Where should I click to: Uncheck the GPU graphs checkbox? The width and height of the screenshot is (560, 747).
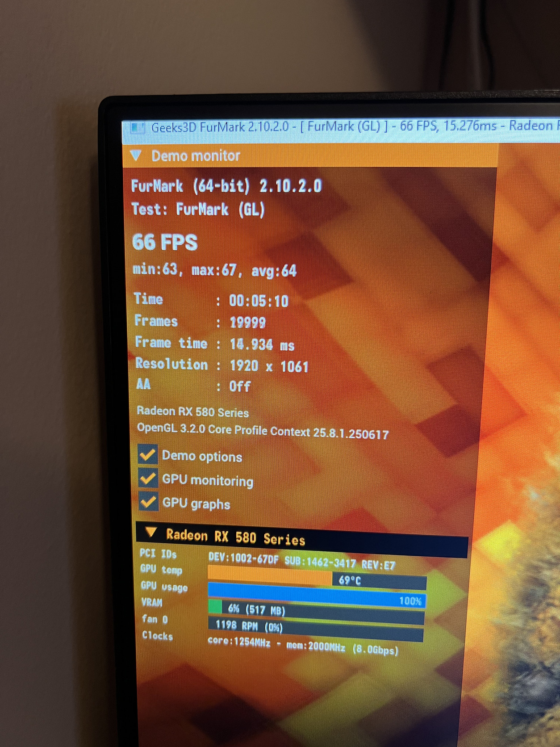[x=148, y=502]
